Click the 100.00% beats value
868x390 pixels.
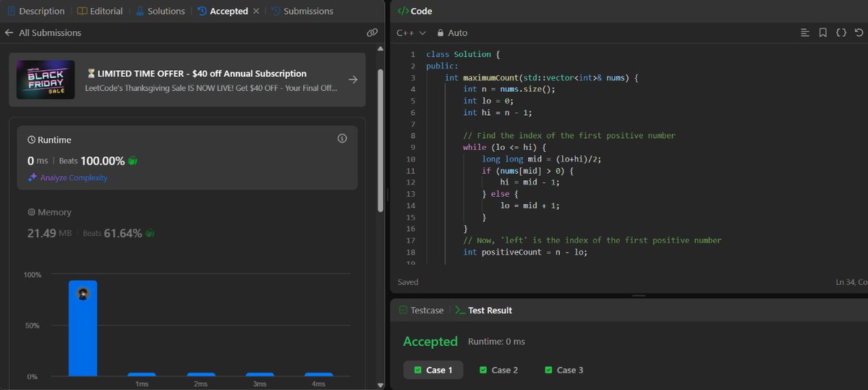103,161
